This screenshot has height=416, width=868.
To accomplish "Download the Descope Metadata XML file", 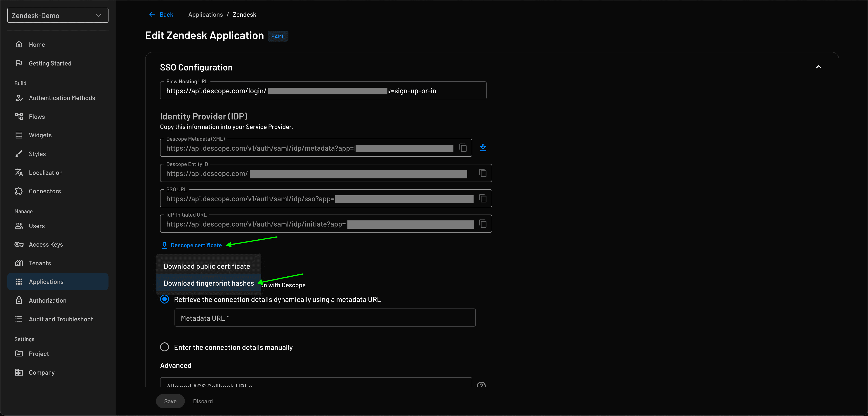I will pos(483,147).
